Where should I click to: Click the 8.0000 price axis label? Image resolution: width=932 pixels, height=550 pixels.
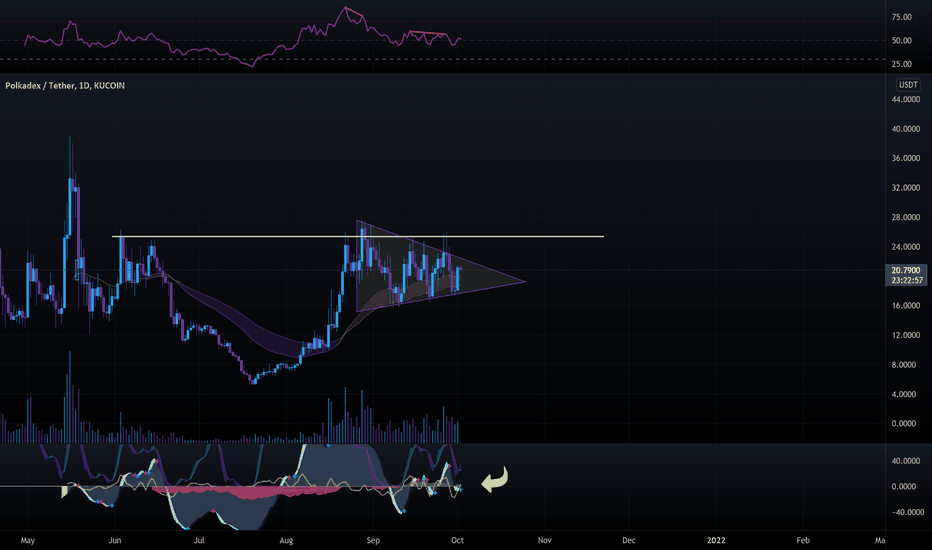[903, 365]
